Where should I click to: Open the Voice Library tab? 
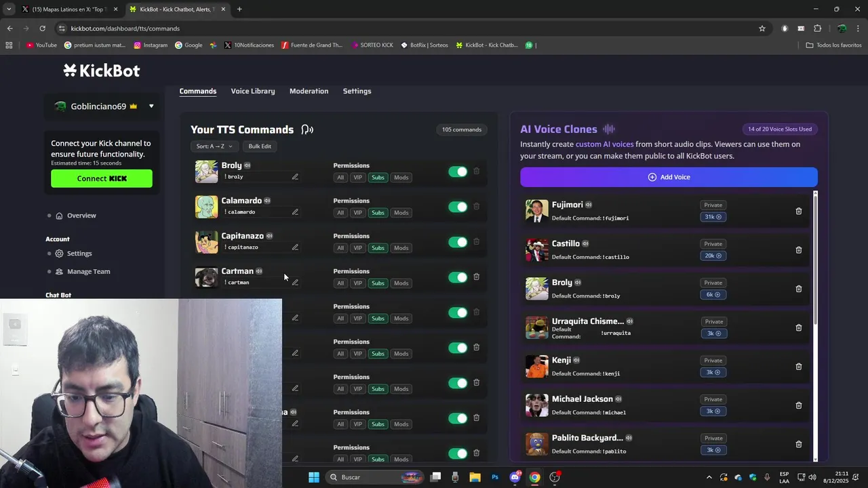(x=253, y=91)
